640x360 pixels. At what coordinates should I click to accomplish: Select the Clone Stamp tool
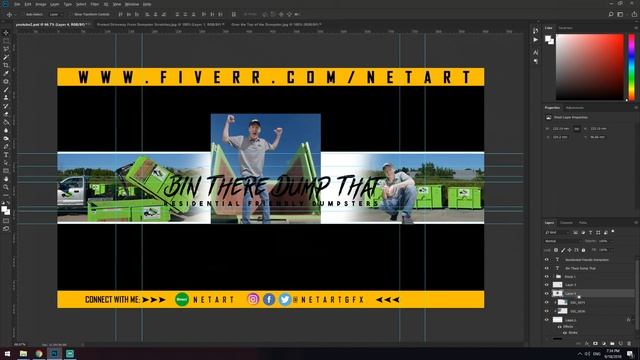click(x=6, y=98)
